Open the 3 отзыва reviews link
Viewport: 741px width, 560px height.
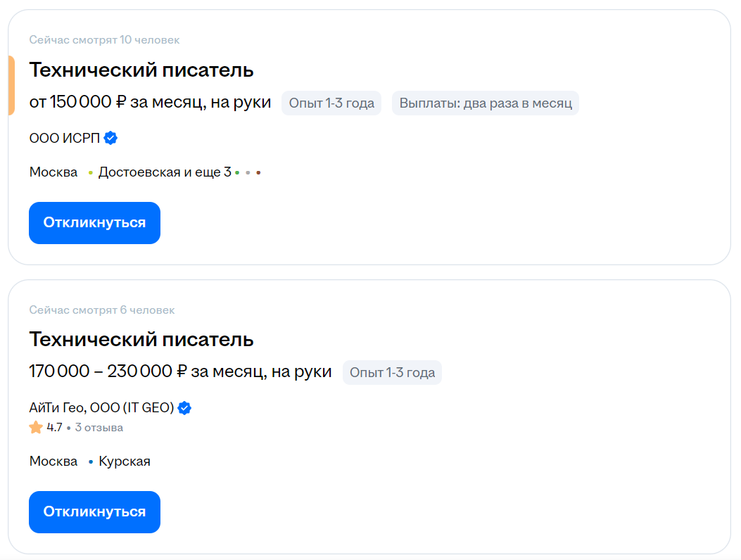coord(99,426)
